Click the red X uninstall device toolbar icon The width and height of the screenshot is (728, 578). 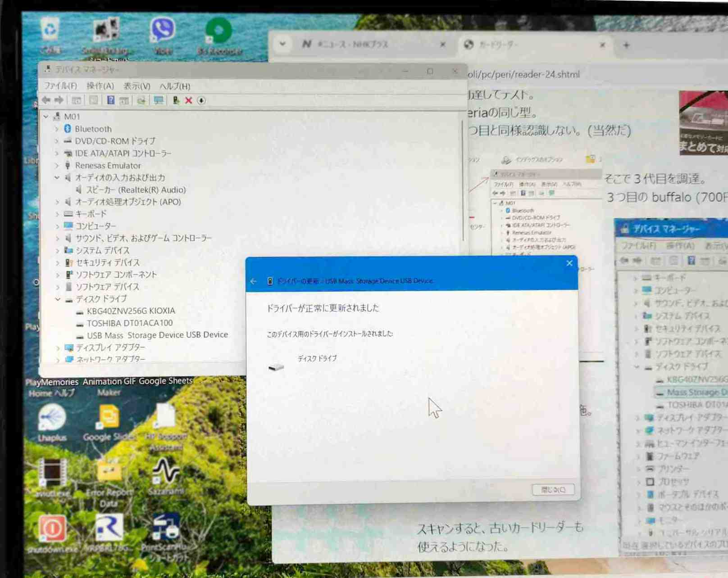[189, 100]
